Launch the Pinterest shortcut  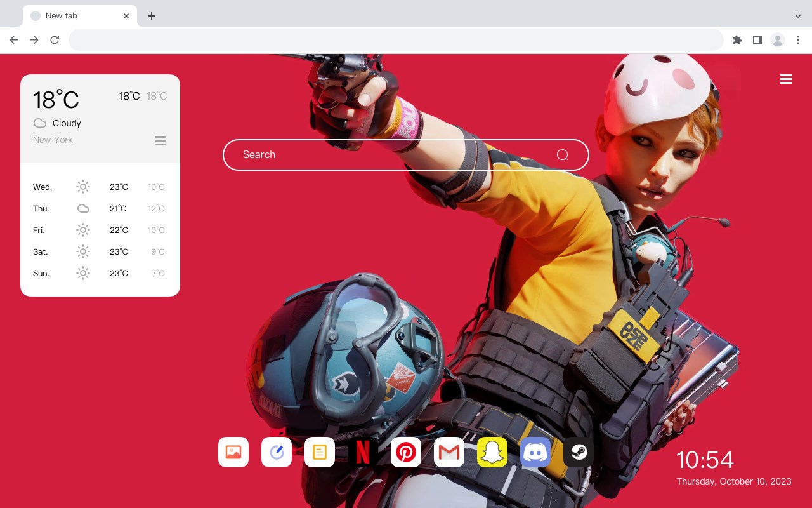point(406,452)
